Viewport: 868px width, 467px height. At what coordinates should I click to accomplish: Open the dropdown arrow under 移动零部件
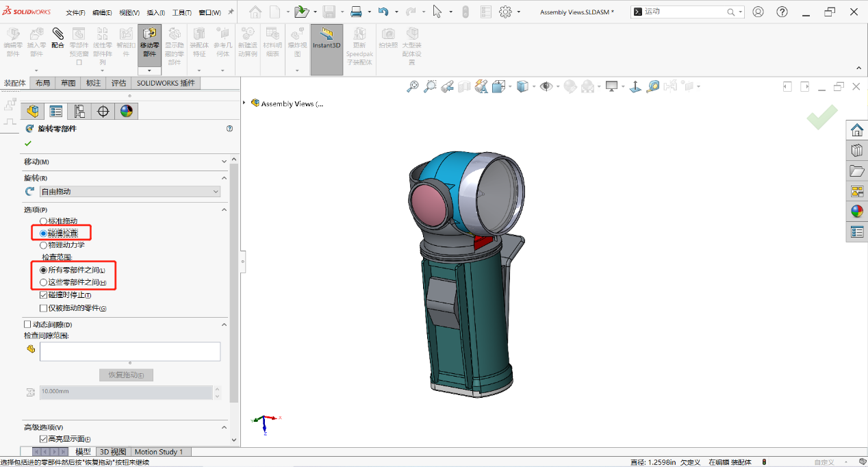pos(149,71)
